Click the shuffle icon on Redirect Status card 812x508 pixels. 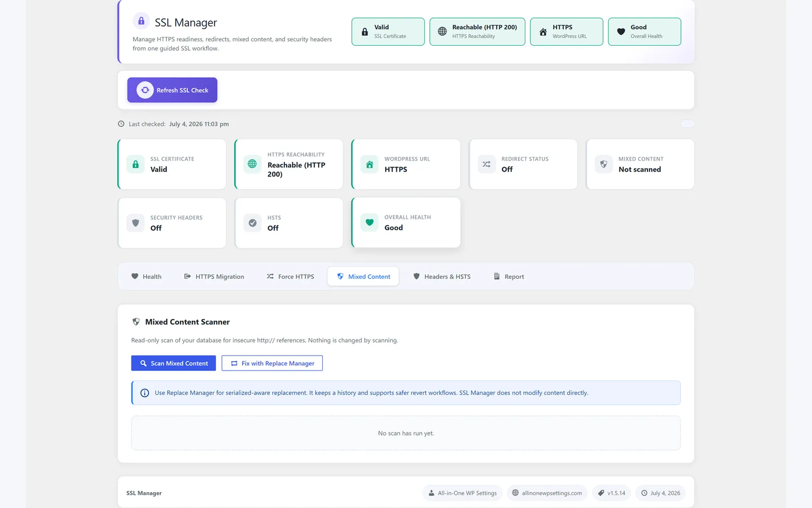[x=486, y=164]
